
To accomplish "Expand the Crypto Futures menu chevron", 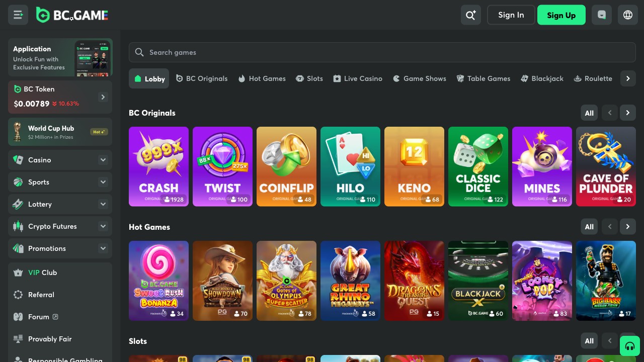I will pyautogui.click(x=103, y=226).
